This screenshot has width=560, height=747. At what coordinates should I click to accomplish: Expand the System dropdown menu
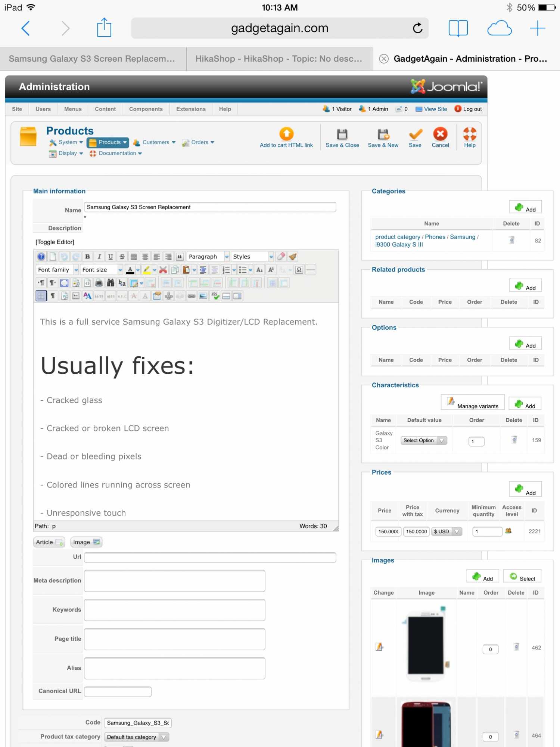click(x=66, y=142)
